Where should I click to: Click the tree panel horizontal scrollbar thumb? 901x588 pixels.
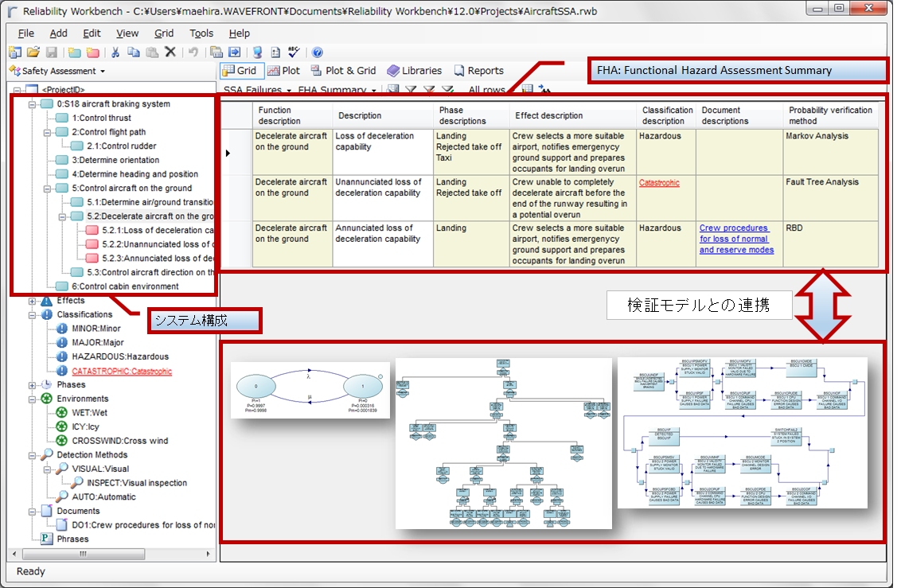pos(84,554)
